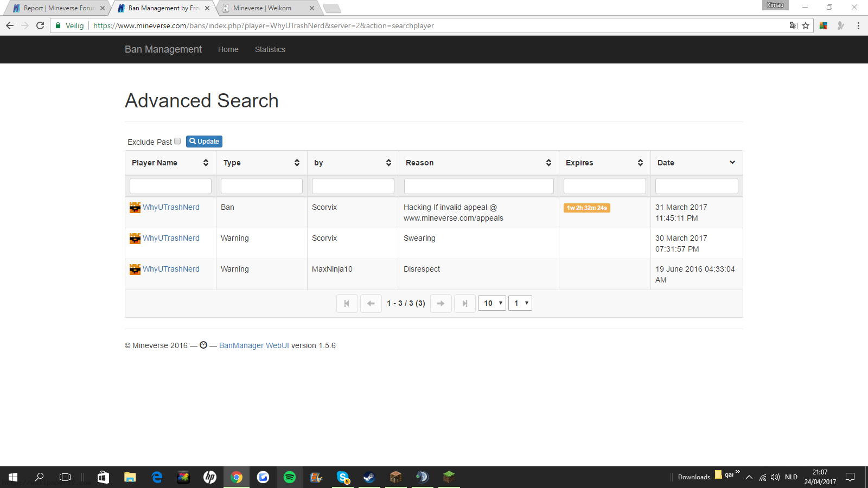Focus the Type filter field
Screen dimensions: 868x488
(x=261, y=186)
